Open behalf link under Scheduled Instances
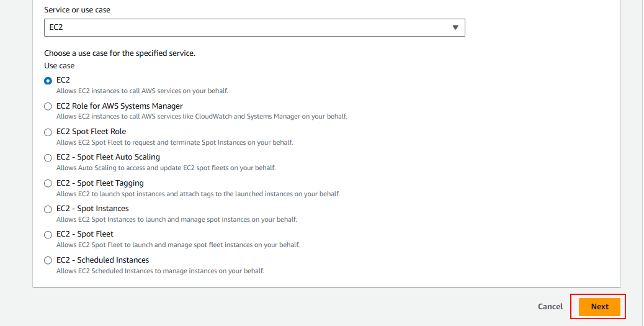 click(253, 271)
